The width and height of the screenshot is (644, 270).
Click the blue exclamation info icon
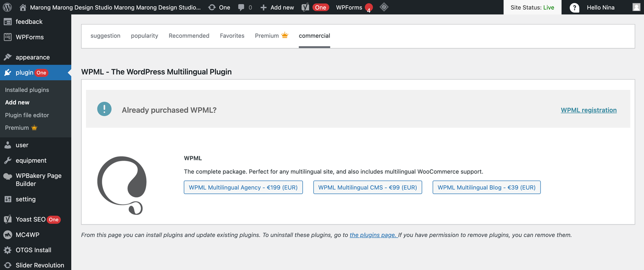click(104, 109)
